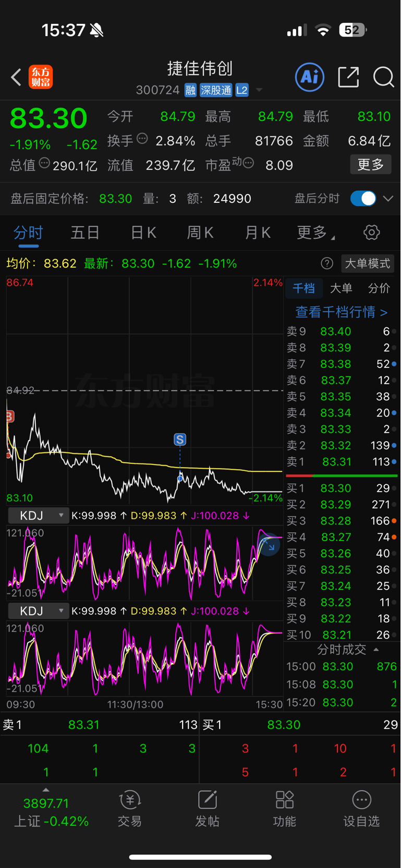
Task: Tap the 卖2 83.32 order row
Action: pos(342,446)
